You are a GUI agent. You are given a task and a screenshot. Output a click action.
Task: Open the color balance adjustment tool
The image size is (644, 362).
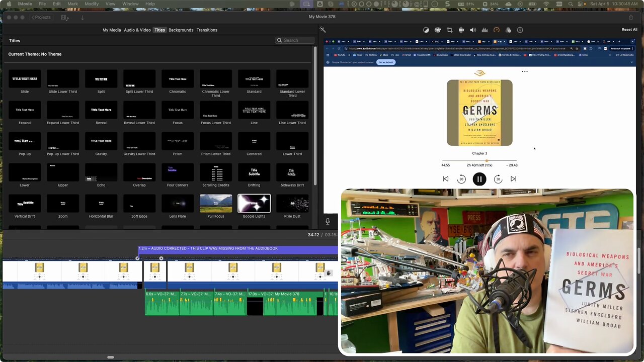pos(426,30)
